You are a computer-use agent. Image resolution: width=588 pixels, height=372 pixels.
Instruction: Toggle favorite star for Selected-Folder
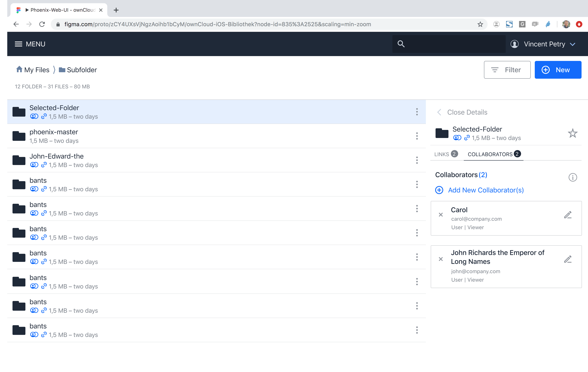573,133
